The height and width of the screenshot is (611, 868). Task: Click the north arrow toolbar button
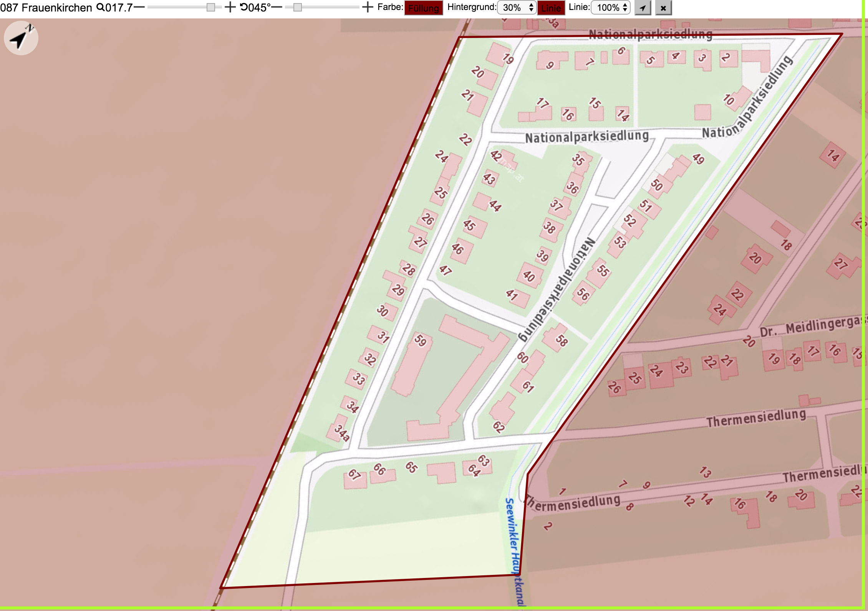[643, 8]
